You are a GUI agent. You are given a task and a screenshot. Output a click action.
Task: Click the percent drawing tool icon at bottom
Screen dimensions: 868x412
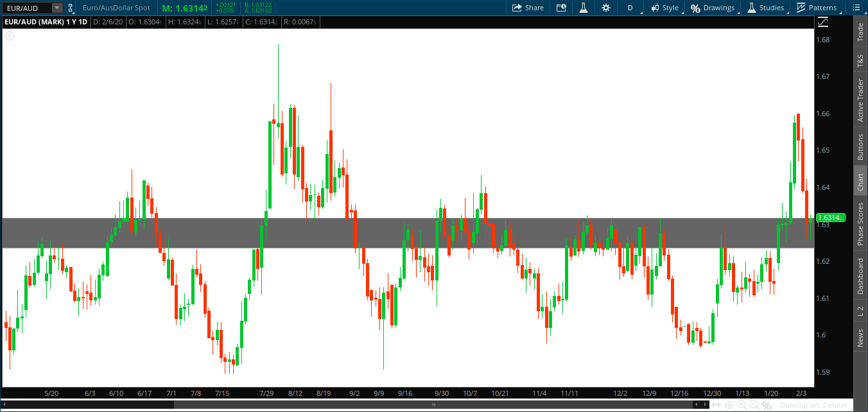click(x=767, y=405)
